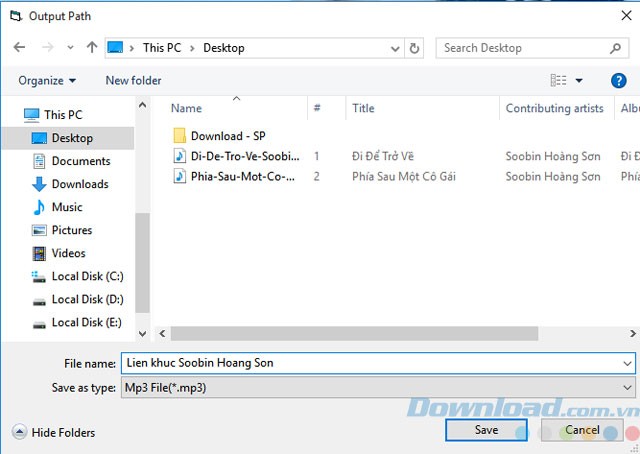
Task: Click the PC icon in address bar
Action: (x=115, y=47)
